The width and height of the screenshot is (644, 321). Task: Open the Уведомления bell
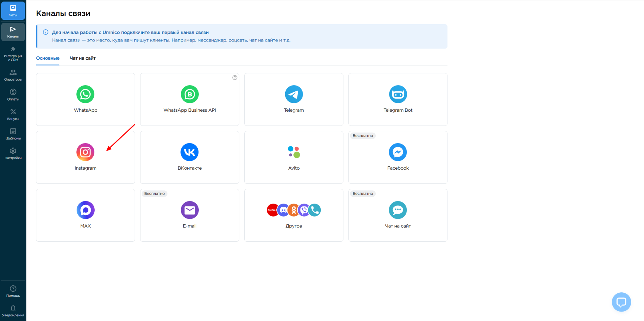coord(13,311)
